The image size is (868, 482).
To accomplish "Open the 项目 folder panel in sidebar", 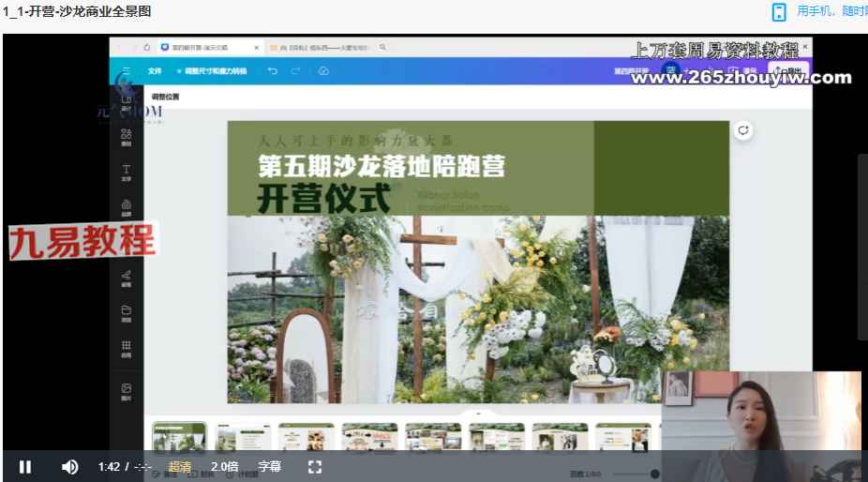I will tap(127, 313).
